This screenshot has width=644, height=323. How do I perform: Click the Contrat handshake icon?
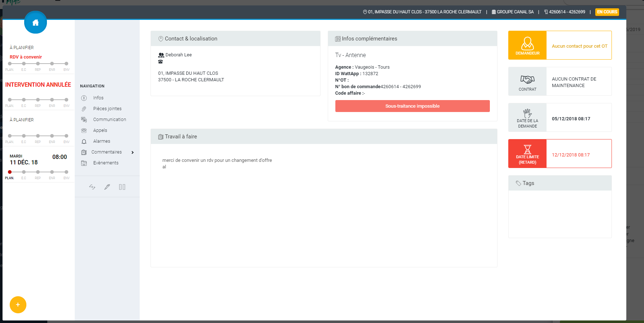(527, 79)
